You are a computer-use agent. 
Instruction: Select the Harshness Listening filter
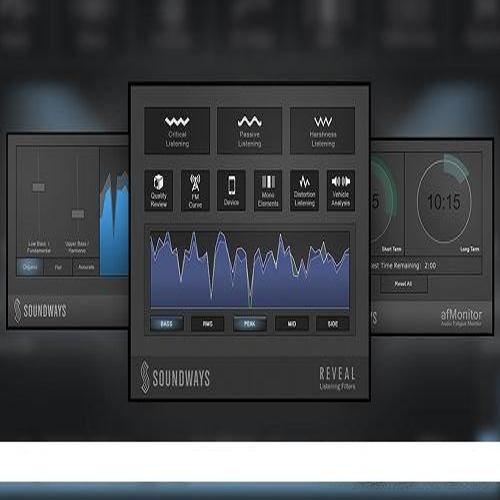[x=322, y=131]
